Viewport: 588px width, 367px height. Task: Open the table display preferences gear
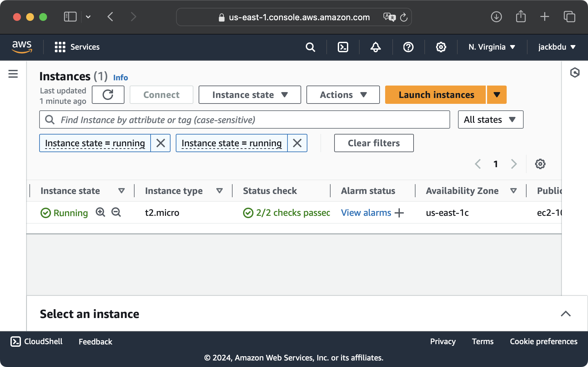pos(540,164)
